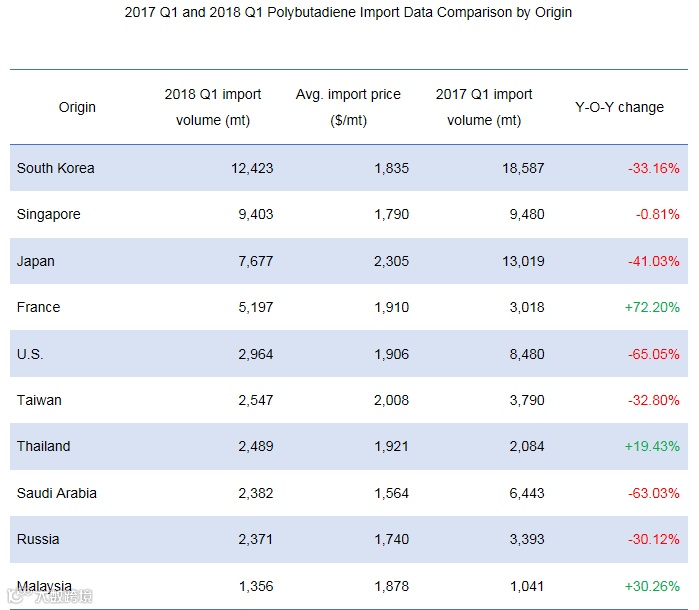
Task: Select Japan's 2018 volume value 7,677
Action: [255, 261]
